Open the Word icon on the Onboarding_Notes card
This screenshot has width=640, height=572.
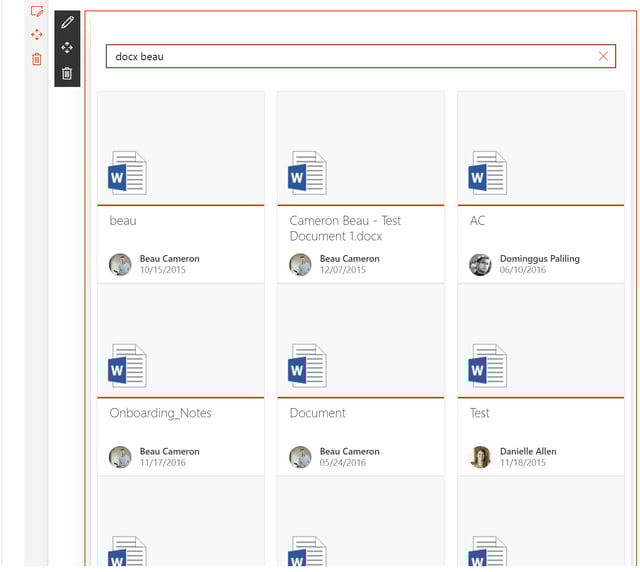(127, 365)
